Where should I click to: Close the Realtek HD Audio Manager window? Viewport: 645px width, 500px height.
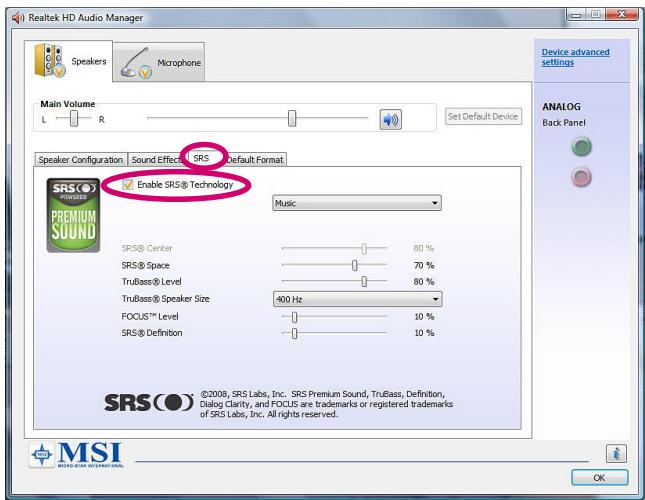[x=622, y=14]
